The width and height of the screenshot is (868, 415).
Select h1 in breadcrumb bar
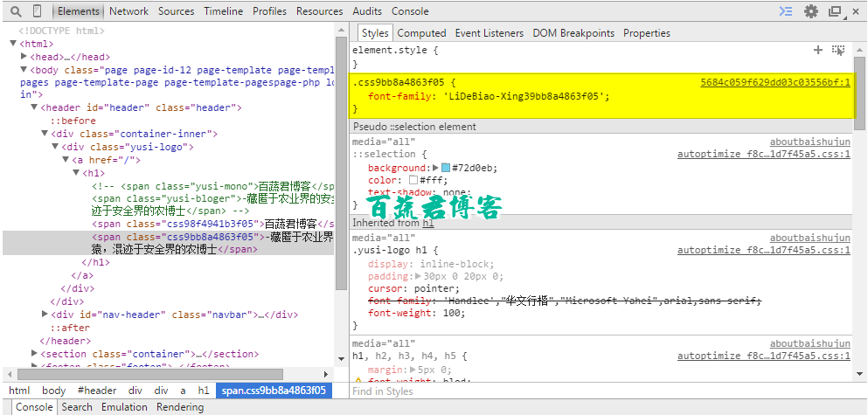204,391
